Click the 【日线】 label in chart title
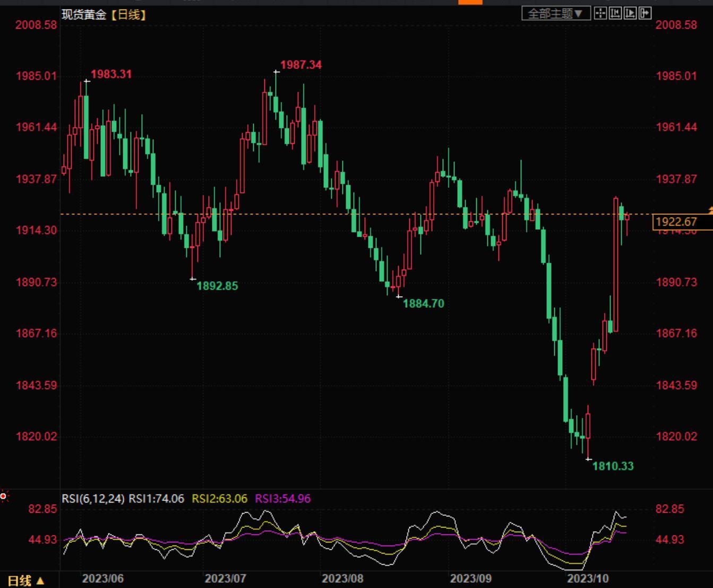This screenshot has height=588, width=713. pos(128,15)
